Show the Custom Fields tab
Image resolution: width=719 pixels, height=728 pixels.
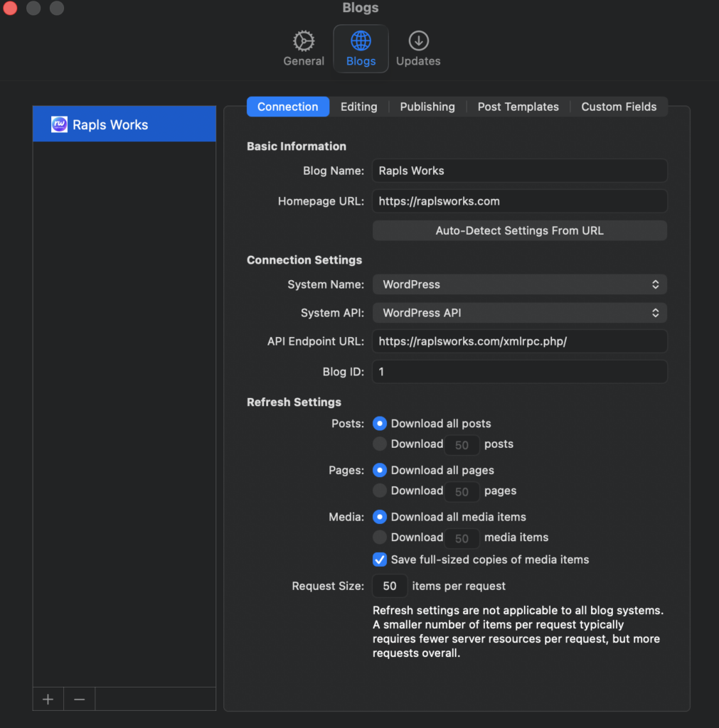(619, 107)
